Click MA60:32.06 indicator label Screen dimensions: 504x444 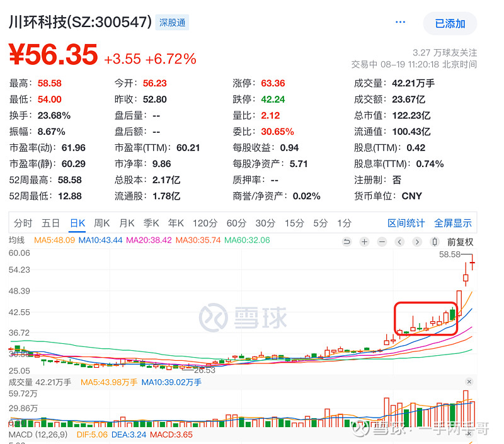[x=247, y=241]
